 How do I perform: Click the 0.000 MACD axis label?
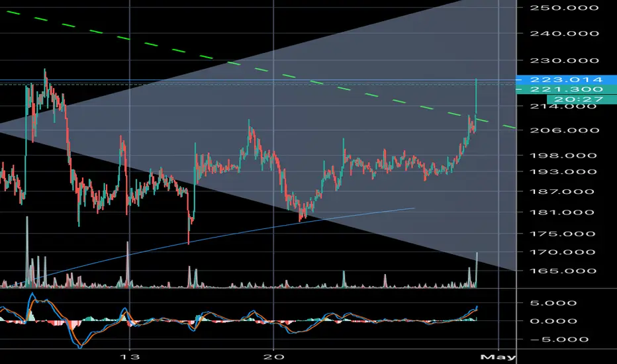tap(553, 321)
